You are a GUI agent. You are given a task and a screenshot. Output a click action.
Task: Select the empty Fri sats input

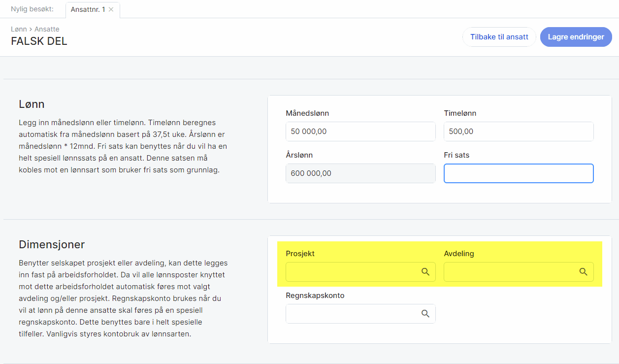(x=518, y=173)
